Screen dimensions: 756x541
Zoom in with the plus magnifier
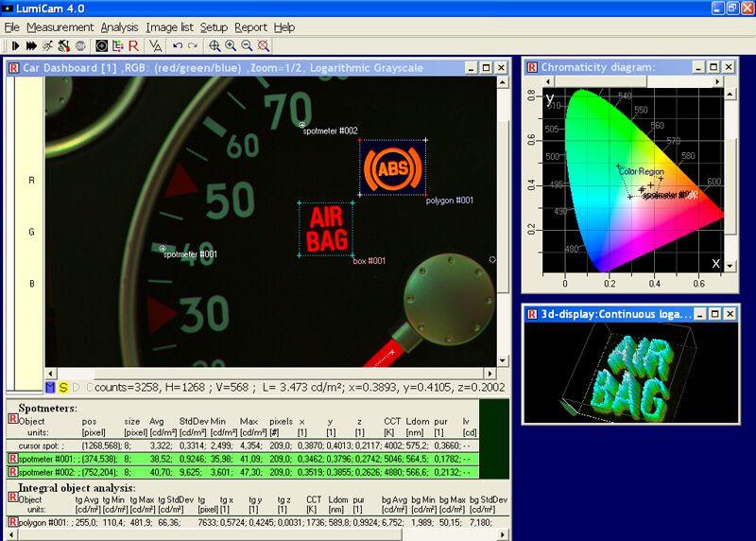click(x=231, y=45)
